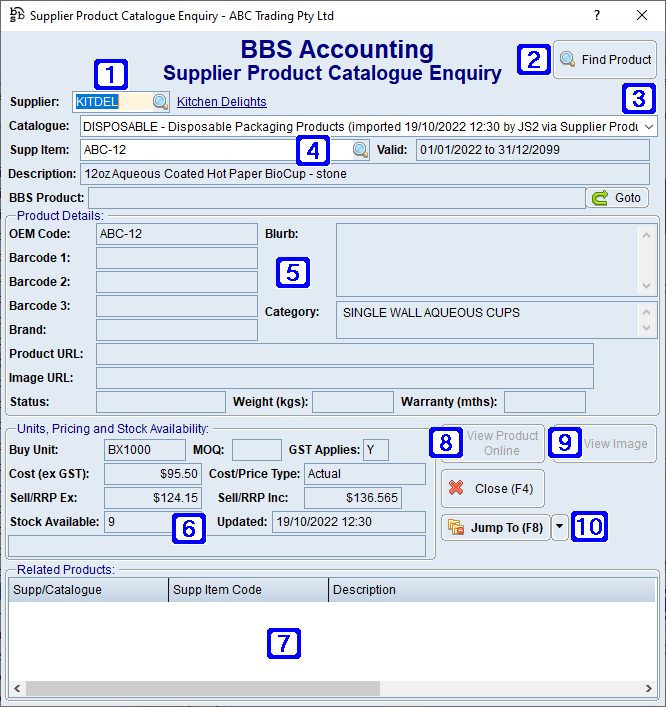Click the MOQ field
The width and height of the screenshot is (666, 707).
coord(257,450)
